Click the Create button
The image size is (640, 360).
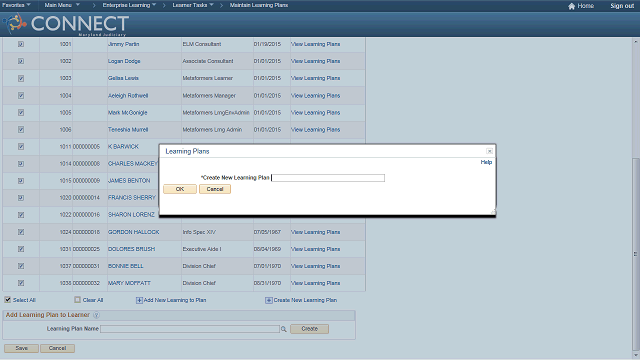coord(309,329)
